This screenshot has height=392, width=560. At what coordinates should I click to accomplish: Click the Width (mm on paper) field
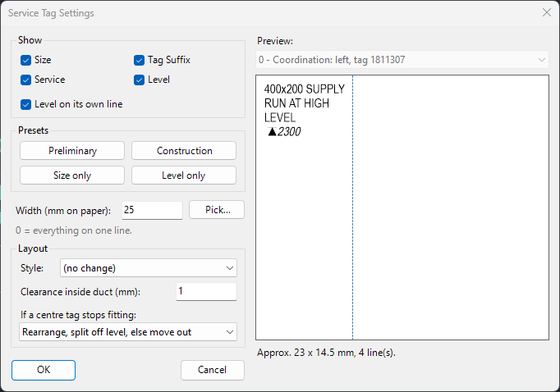coord(152,210)
